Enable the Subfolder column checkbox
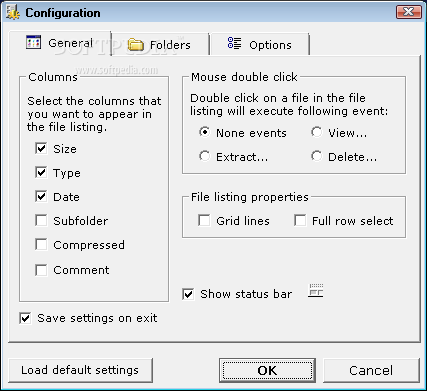Screen dimensions: 427x391 click(41, 220)
